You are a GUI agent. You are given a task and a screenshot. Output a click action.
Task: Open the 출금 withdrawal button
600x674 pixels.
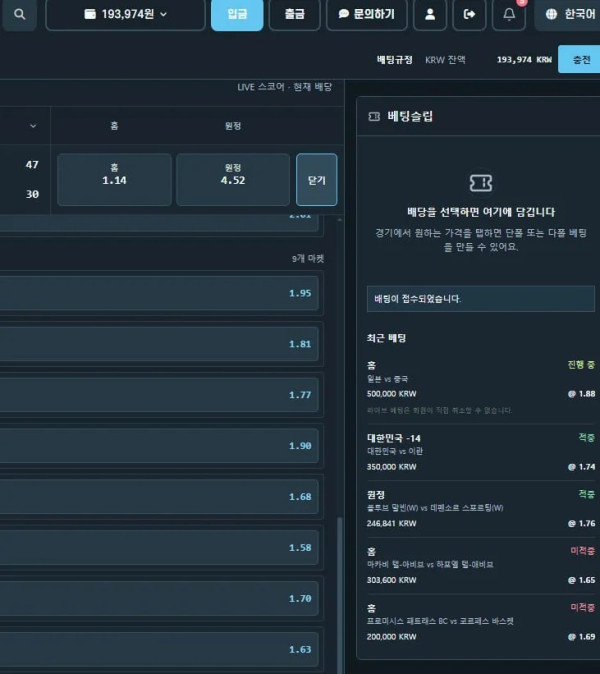(x=294, y=14)
